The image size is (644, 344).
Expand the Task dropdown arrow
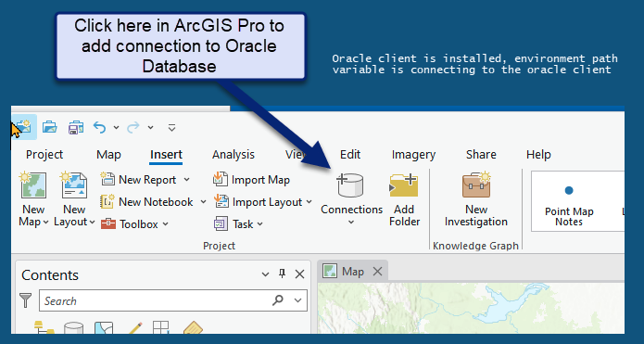click(x=260, y=224)
